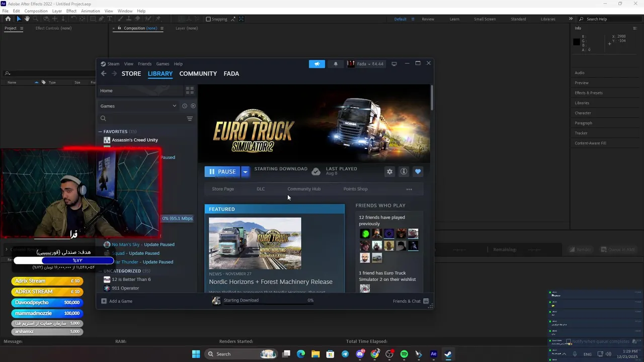Expand the After Effects workspace overflow chevron
This screenshot has width=644, height=362.
coord(571,19)
